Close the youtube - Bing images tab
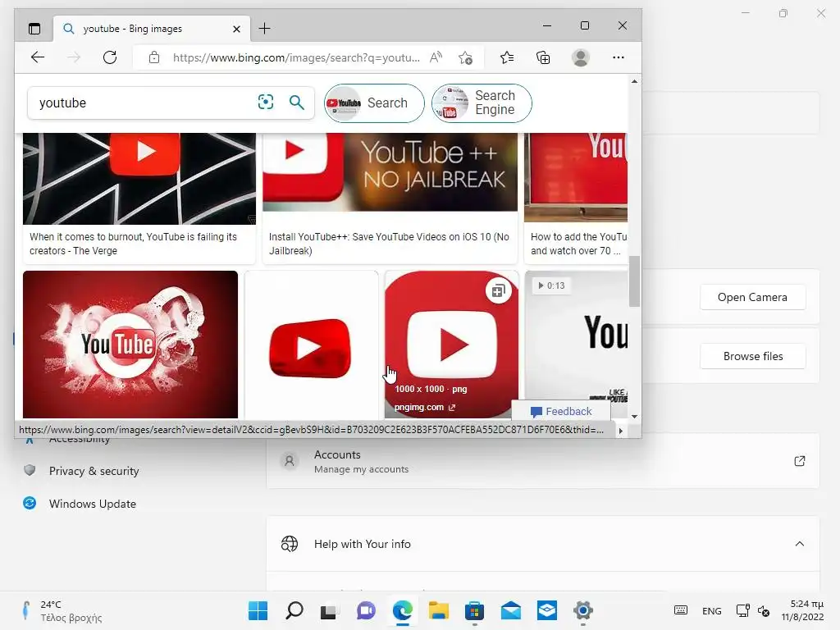The width and height of the screenshot is (840, 630). pos(236,29)
